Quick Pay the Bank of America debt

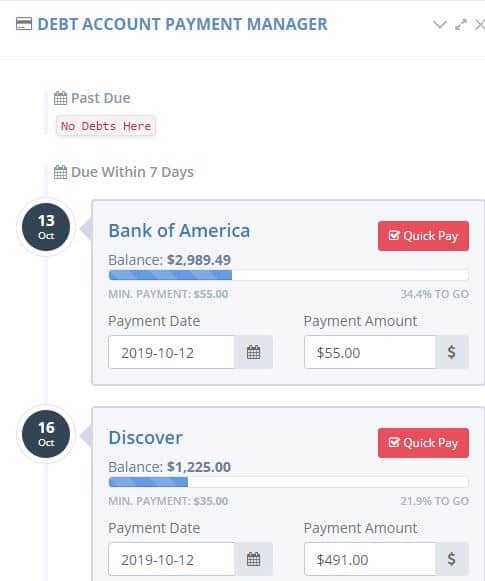tap(423, 236)
